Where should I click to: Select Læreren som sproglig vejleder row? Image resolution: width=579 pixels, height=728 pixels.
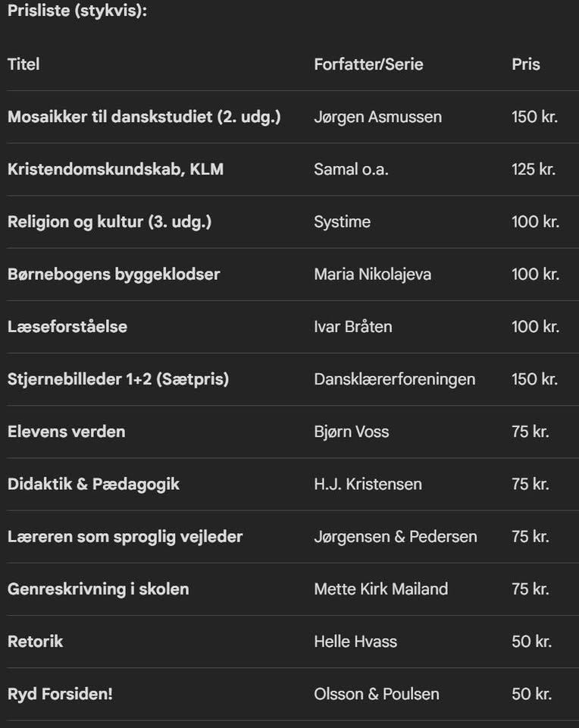125,536
